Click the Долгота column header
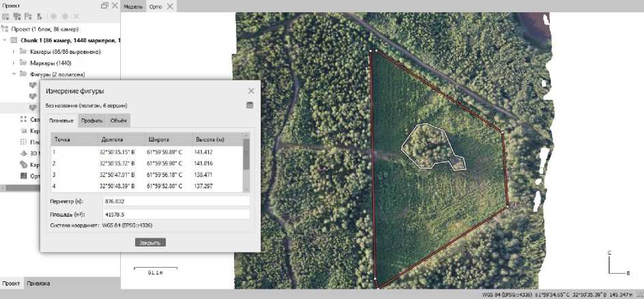644x299 pixels. (x=122, y=140)
